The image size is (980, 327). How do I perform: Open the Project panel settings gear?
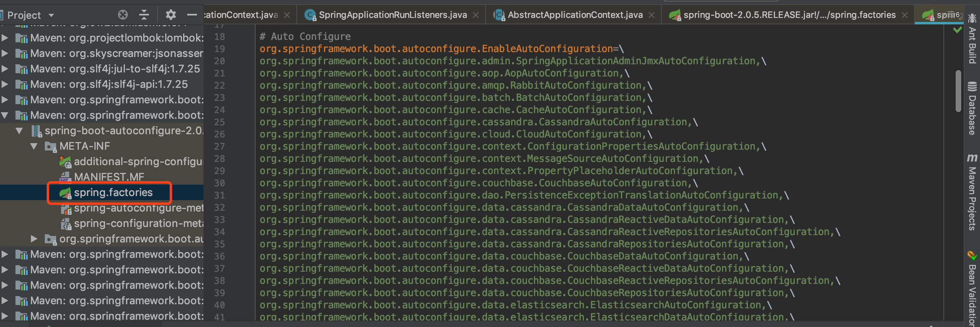click(x=171, y=15)
